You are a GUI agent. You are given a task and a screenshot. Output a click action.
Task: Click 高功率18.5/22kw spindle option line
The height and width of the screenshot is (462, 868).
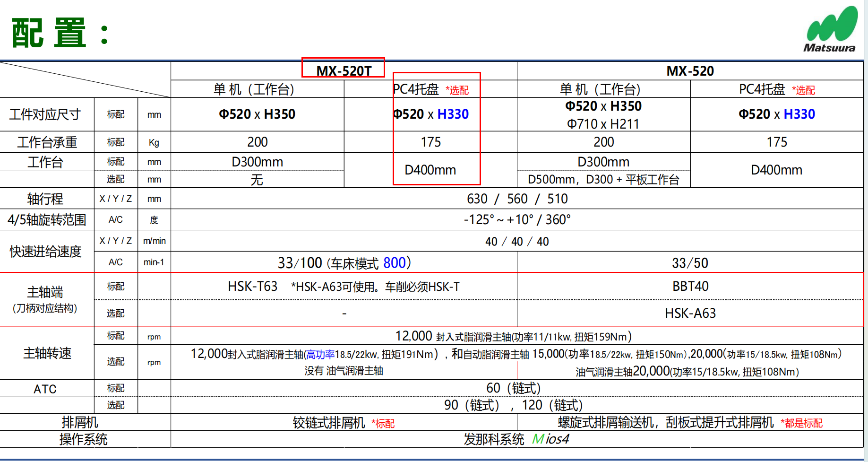click(x=516, y=354)
